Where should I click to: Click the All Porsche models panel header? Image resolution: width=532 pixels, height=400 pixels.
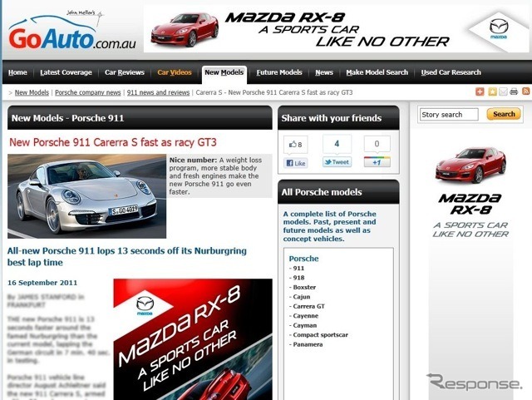(338, 192)
